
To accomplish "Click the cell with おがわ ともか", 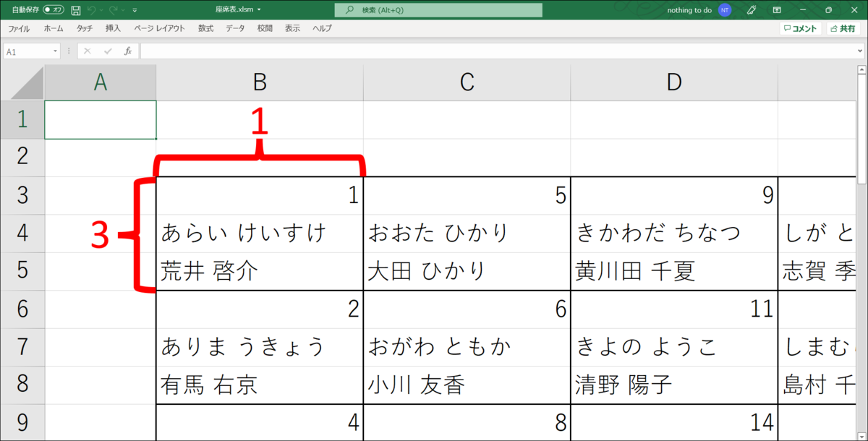I will [x=467, y=347].
